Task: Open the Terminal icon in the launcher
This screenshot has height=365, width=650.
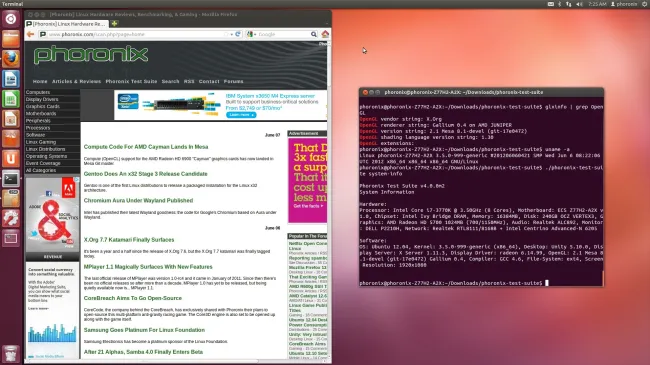Action: [11, 179]
